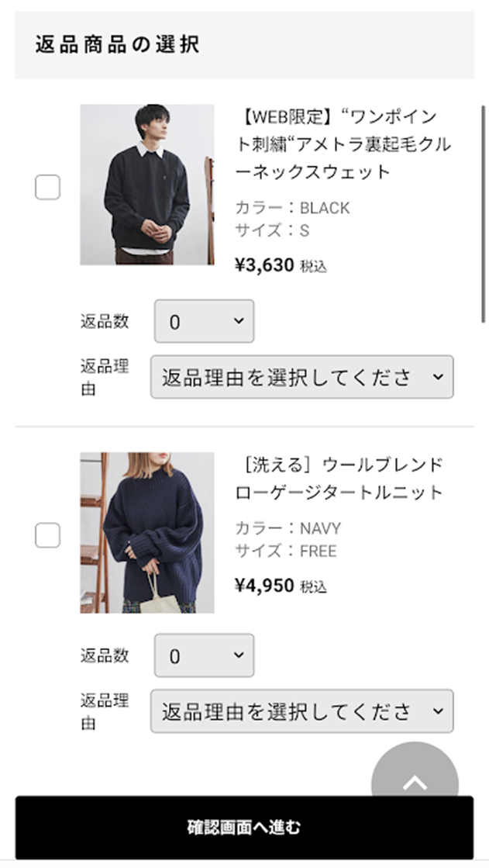The image size is (489, 868).
Task: Click the ¥4,950 price text of the knit
Action: [x=263, y=585]
